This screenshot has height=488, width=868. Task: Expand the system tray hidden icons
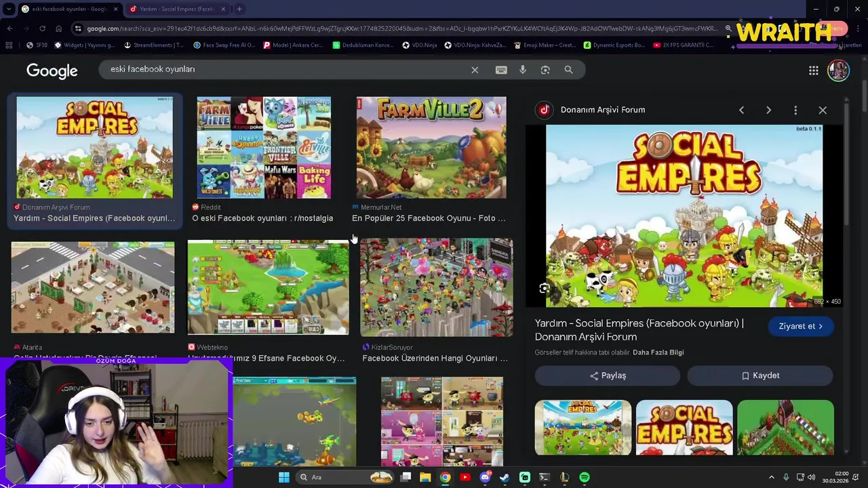[771, 477]
